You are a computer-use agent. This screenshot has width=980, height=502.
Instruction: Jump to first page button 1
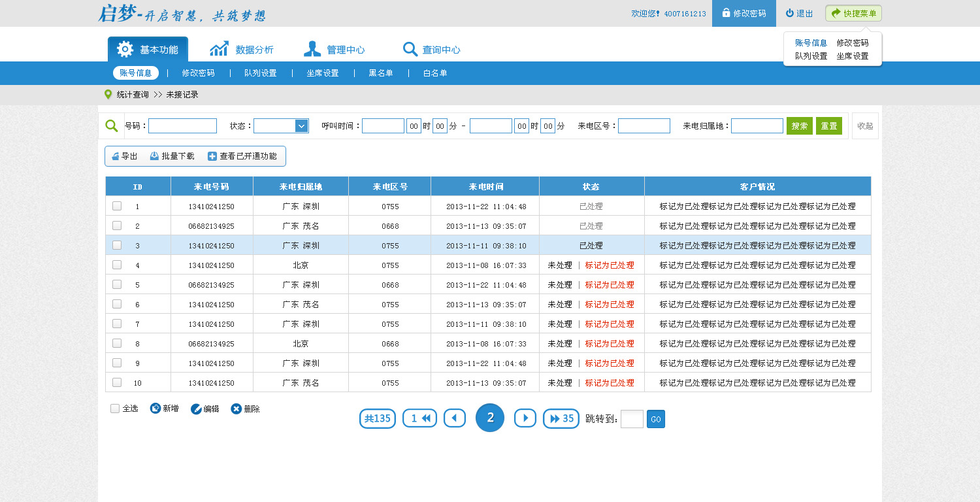(x=419, y=418)
